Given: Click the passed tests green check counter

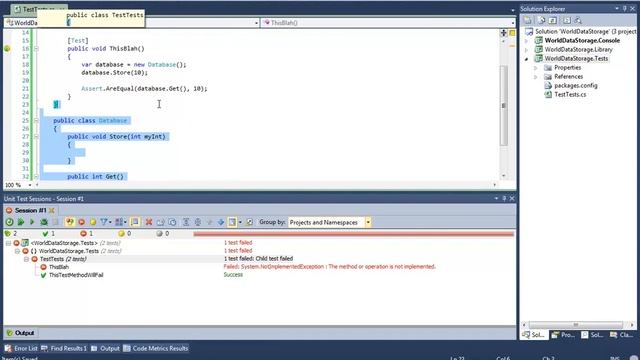Looking at the screenshot, I should [x=49, y=233].
